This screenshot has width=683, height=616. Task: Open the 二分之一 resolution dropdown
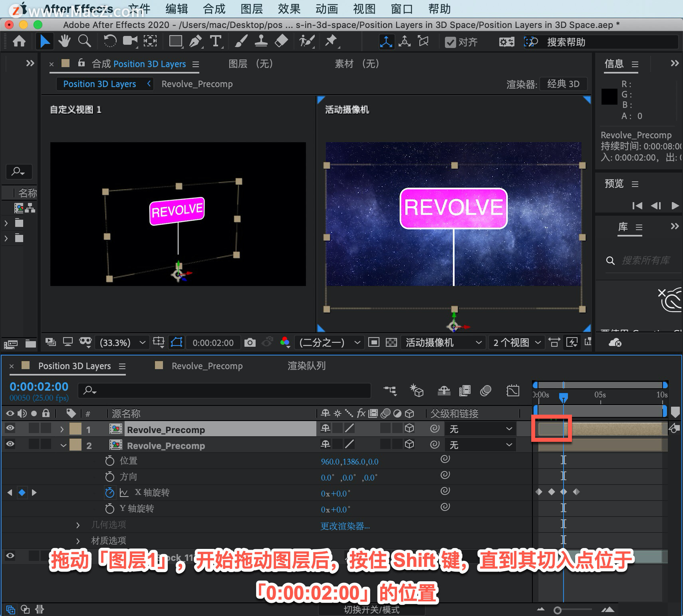(x=330, y=342)
